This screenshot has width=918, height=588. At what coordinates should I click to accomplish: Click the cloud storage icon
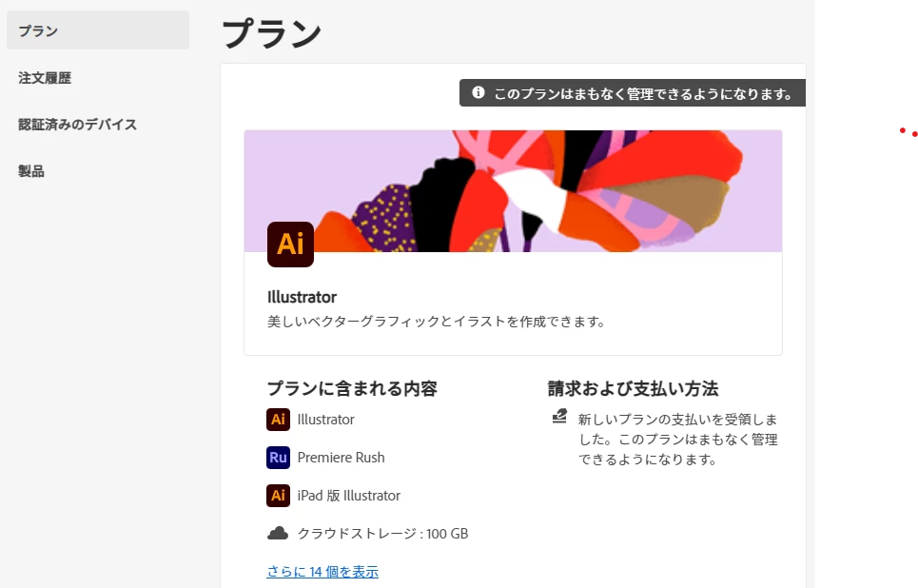tap(278, 533)
